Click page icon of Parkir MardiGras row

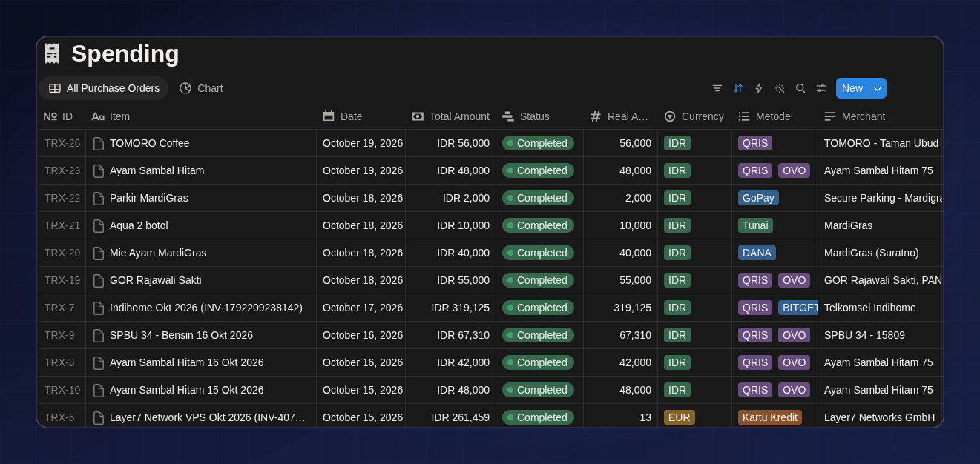(99, 199)
